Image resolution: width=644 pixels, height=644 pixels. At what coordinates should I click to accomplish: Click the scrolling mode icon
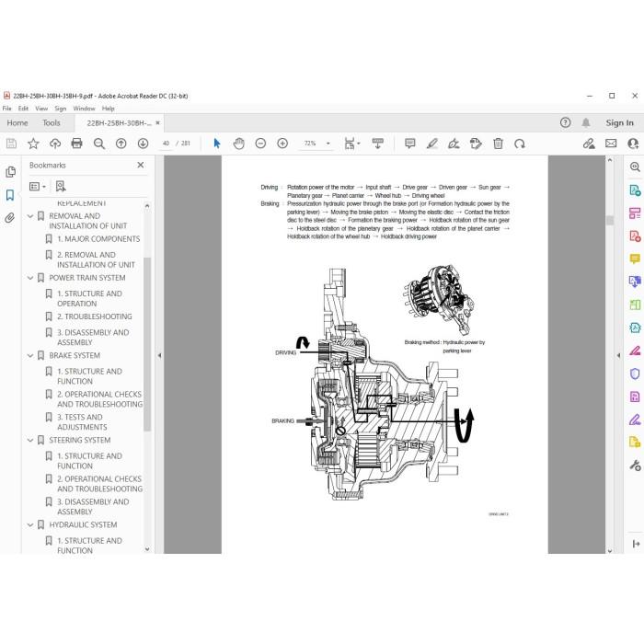377,144
